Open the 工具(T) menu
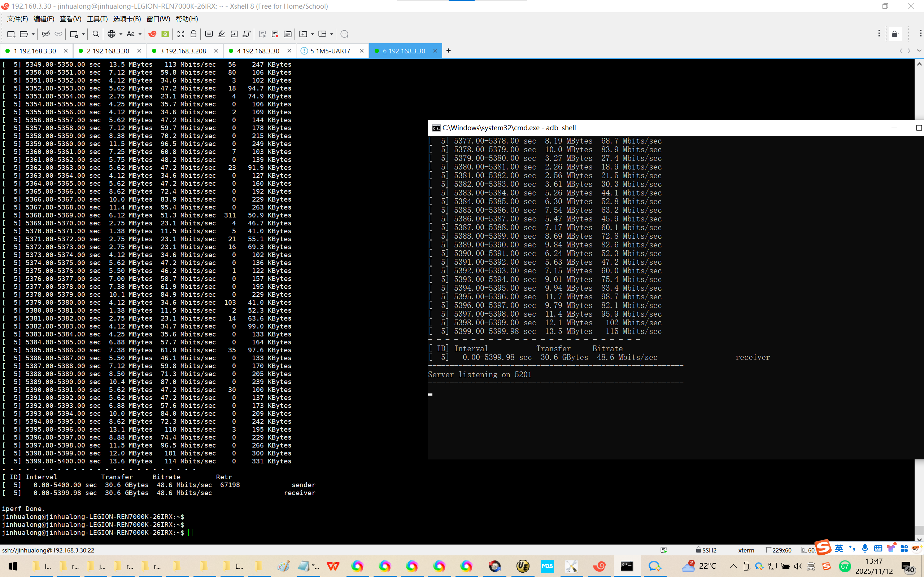 tap(97, 19)
